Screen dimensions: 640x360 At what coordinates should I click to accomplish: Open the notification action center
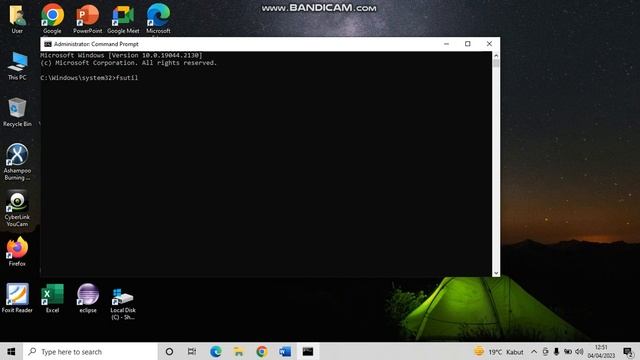(x=628, y=351)
